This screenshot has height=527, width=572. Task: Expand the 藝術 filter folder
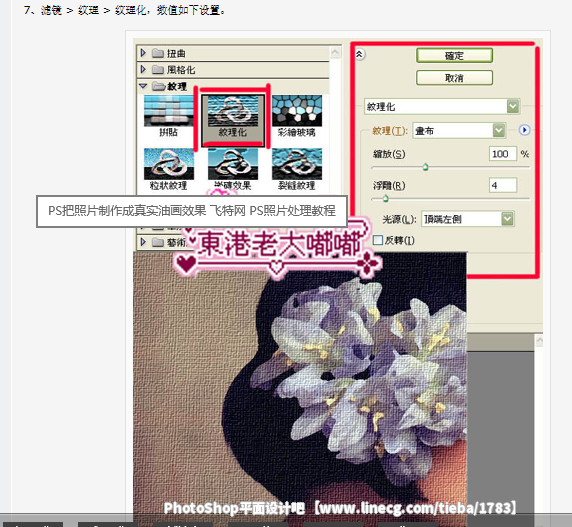[x=143, y=242]
